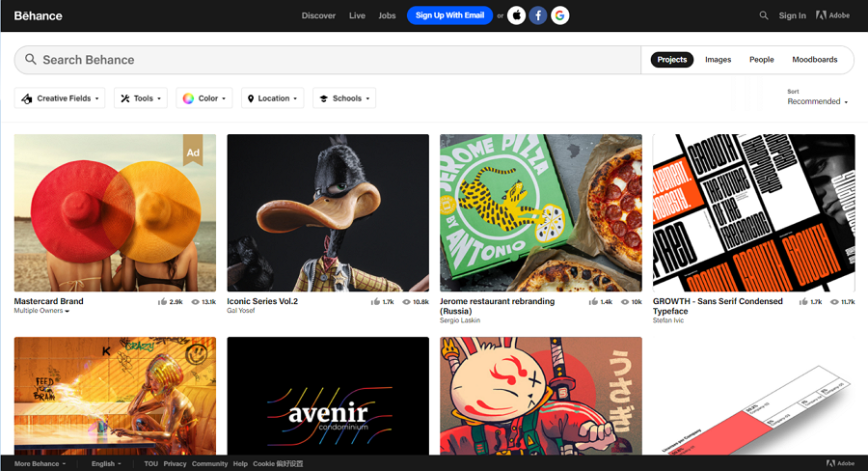This screenshot has height=471, width=868.
Task: Expand Multiple Owners under Mastercard Brand
Action: 41,311
